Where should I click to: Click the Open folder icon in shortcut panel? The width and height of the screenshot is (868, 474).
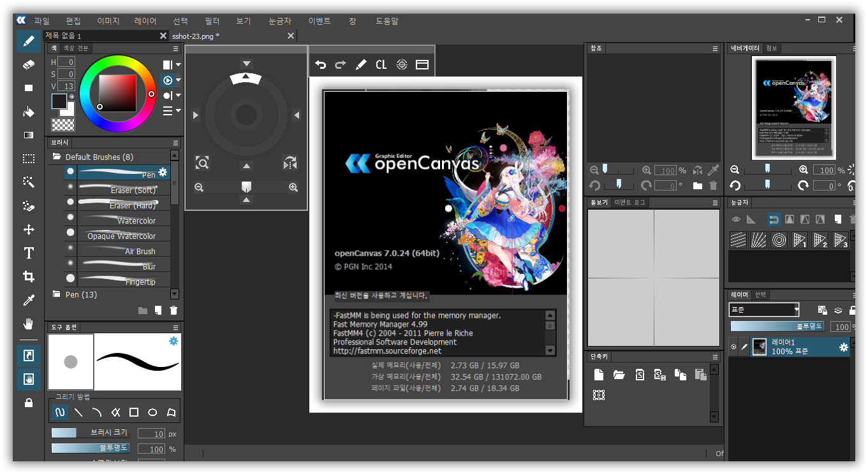tap(619, 375)
